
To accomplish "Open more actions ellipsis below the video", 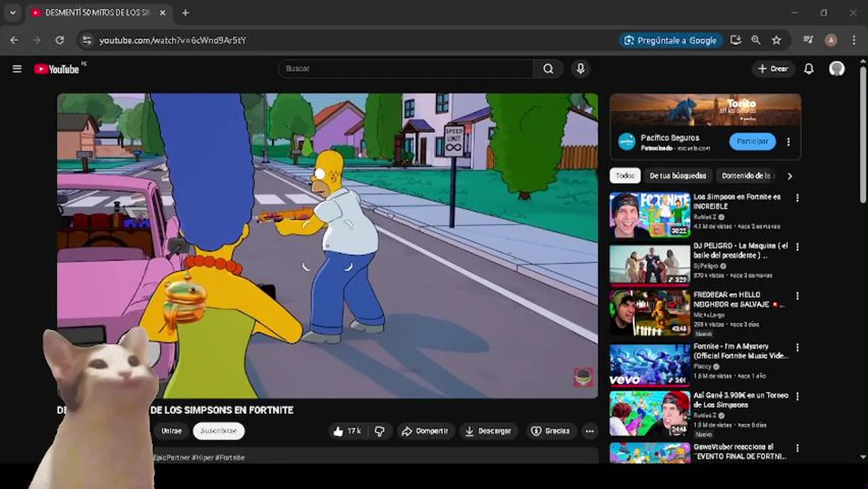I will [x=590, y=431].
